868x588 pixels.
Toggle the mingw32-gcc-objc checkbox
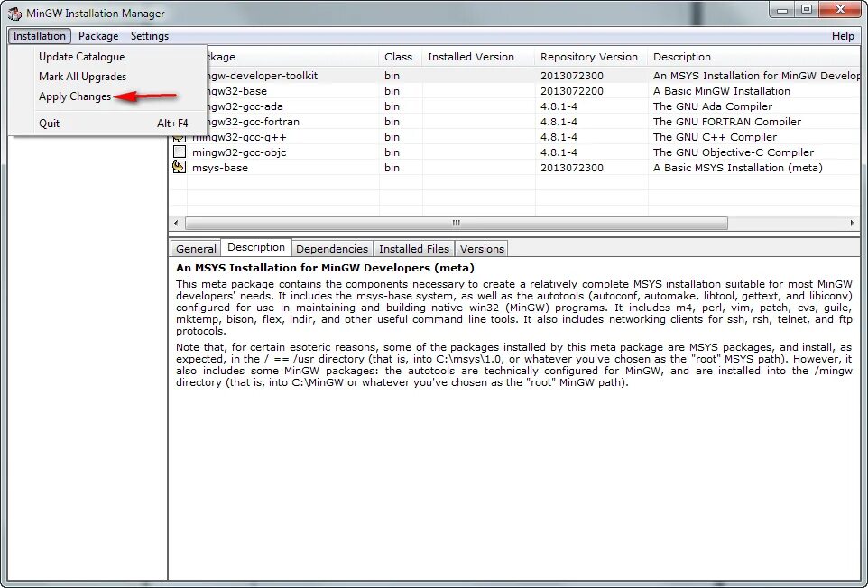pyautogui.click(x=180, y=152)
